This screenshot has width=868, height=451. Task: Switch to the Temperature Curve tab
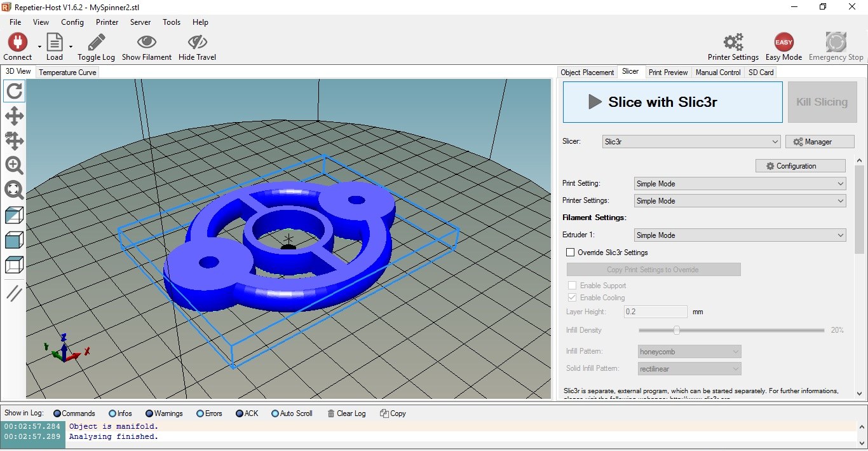(67, 73)
